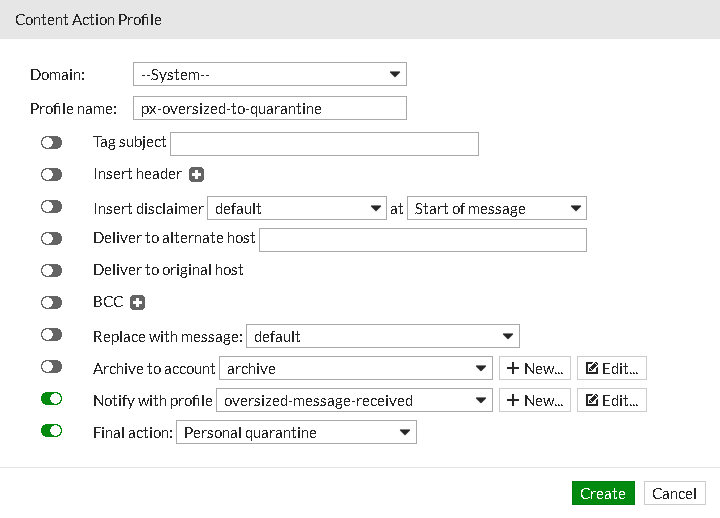
Task: Open the Notify with profile dropdown
Action: [x=354, y=400]
